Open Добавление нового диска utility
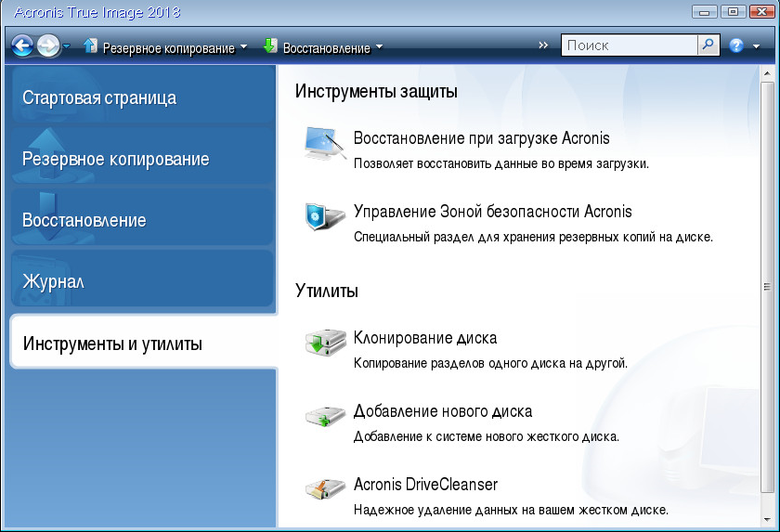The height and width of the screenshot is (532, 780). [x=443, y=411]
